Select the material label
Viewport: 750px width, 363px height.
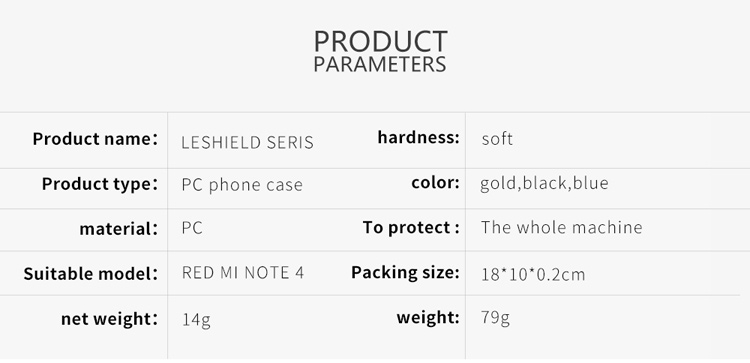click(118, 229)
